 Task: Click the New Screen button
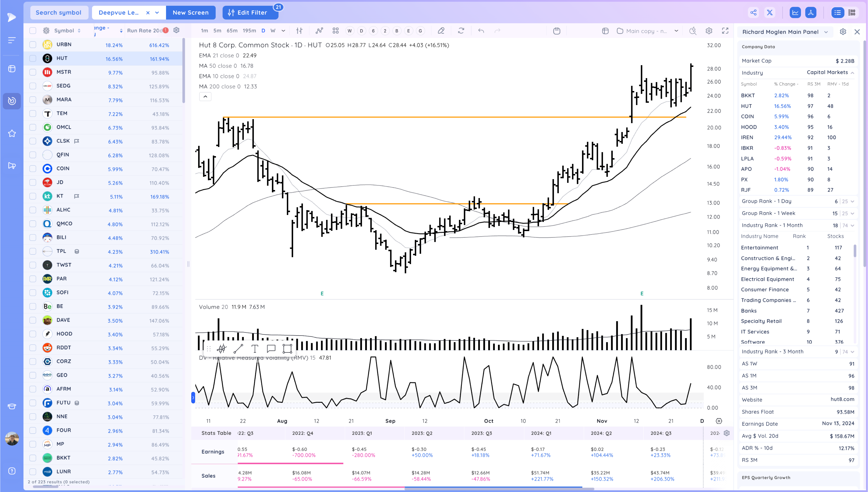coord(190,13)
